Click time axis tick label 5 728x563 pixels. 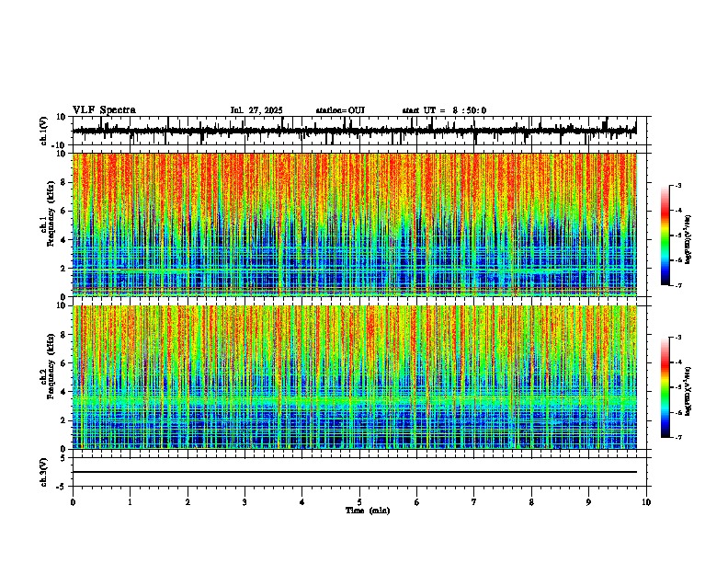pos(359,502)
